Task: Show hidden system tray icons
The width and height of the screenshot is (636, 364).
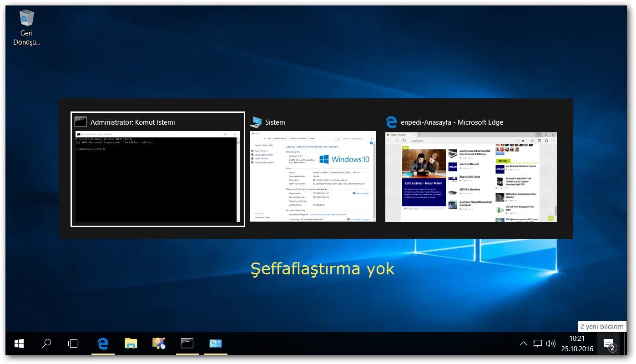Action: 524,344
